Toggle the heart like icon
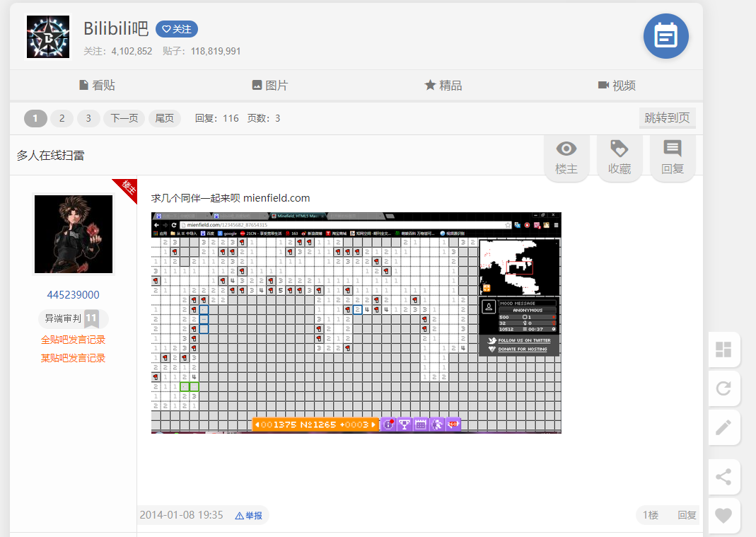756x537 pixels. click(723, 516)
